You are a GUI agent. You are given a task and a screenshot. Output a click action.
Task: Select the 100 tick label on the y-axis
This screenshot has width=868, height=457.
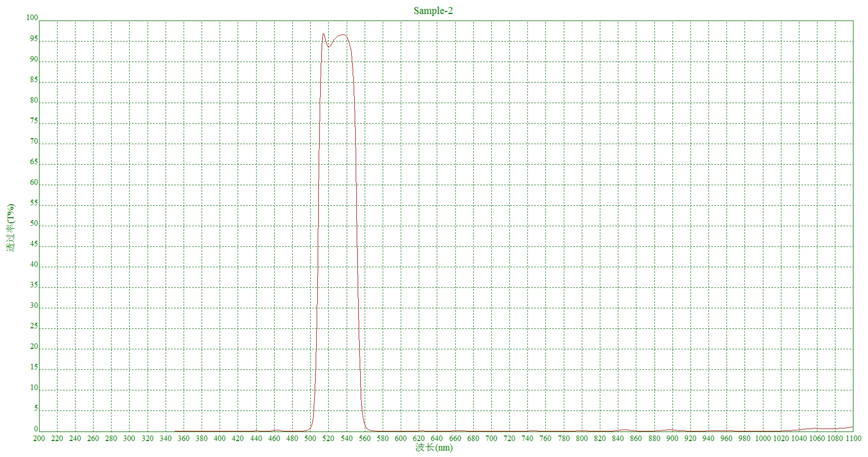pyautogui.click(x=33, y=17)
